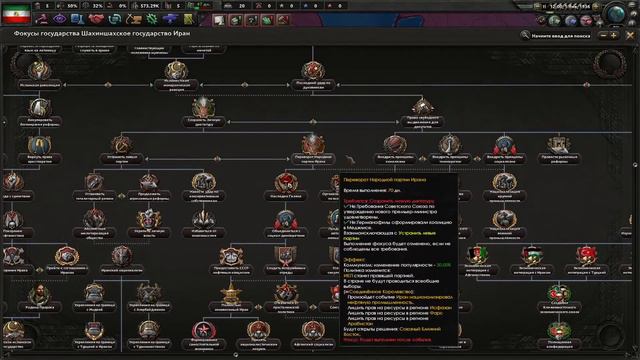This screenshot has height=360, width=640.
Task: Pause the game with the pause button
Action: (x=544, y=7)
